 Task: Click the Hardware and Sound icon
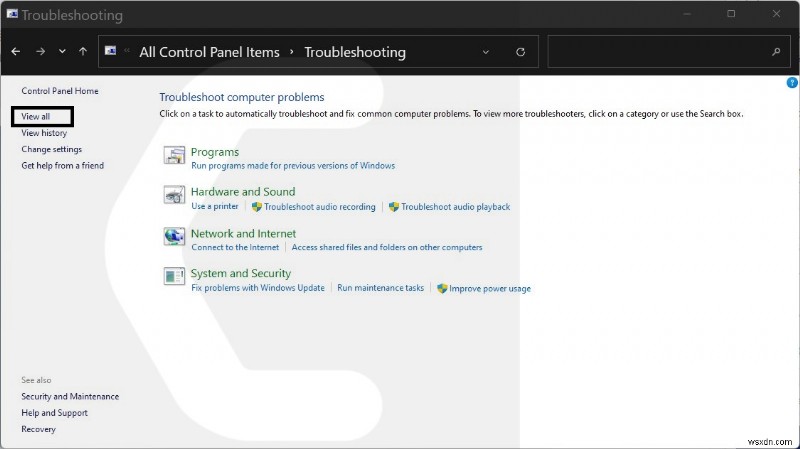pos(174,195)
